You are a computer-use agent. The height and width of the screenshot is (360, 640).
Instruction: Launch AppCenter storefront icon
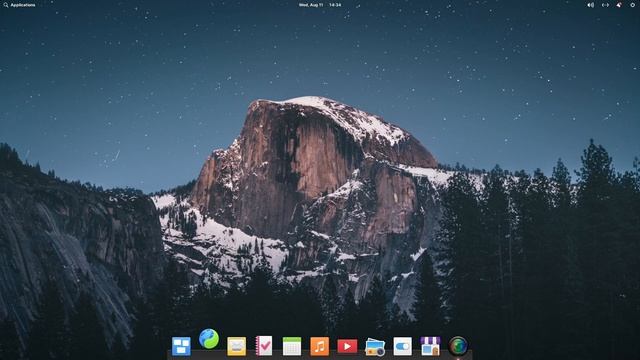(x=431, y=346)
